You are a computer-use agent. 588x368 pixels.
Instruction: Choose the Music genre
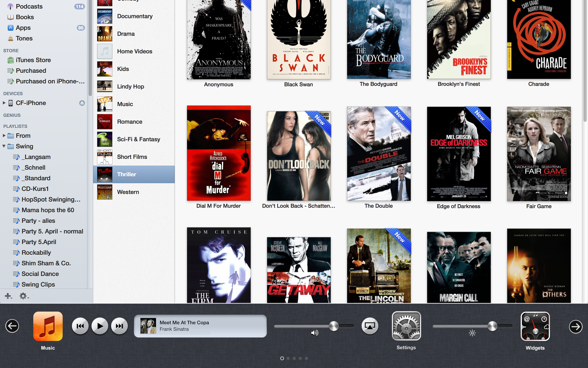point(134,104)
